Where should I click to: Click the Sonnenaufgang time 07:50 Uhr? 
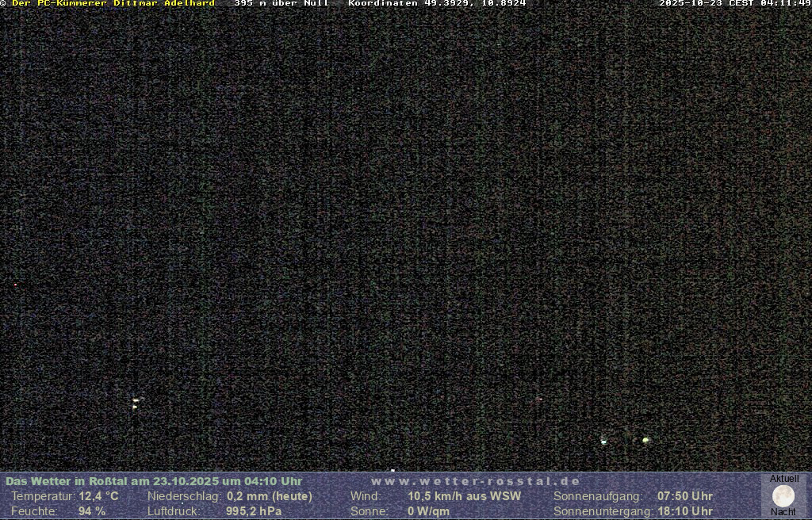[x=684, y=496]
